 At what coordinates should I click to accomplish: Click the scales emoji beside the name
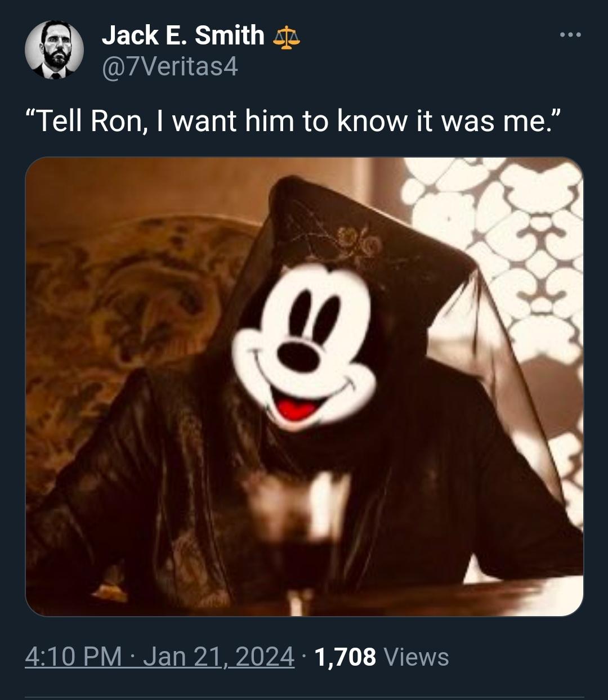tap(286, 37)
